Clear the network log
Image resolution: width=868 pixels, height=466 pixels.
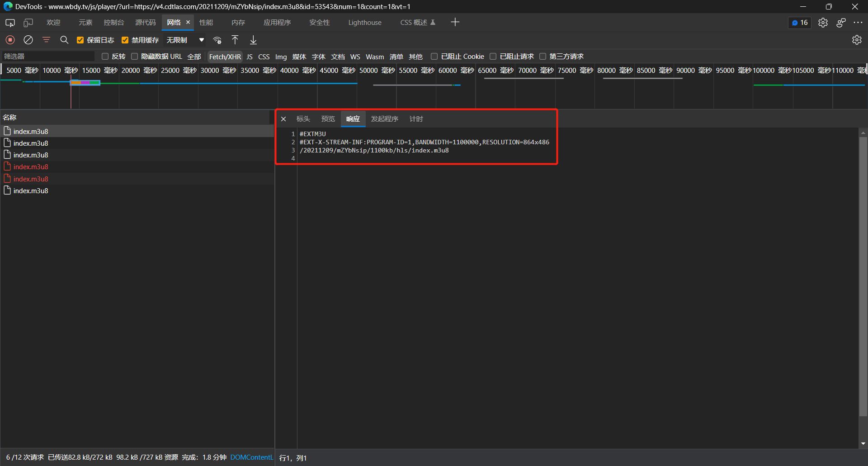click(28, 40)
